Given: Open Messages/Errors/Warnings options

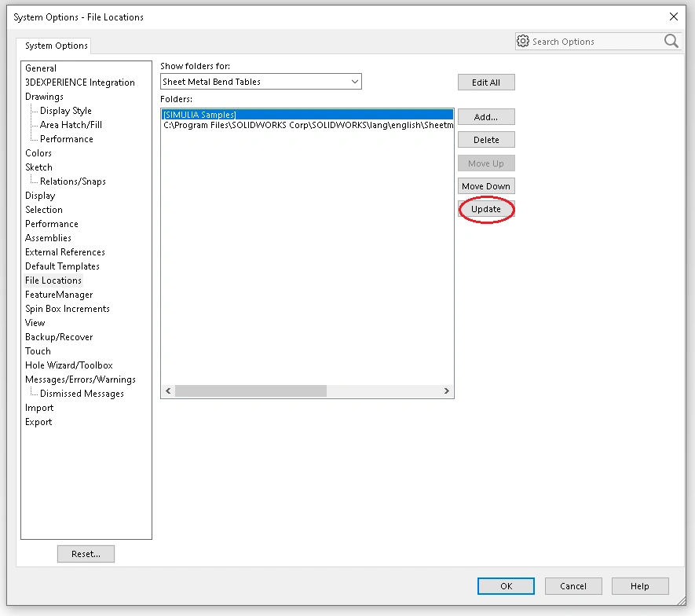Looking at the screenshot, I should (80, 379).
